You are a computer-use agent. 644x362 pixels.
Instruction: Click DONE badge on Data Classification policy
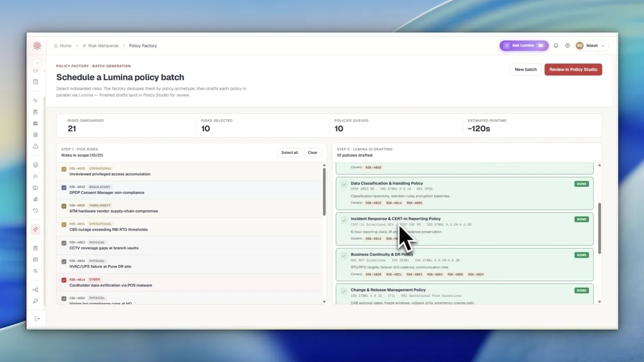(x=582, y=184)
